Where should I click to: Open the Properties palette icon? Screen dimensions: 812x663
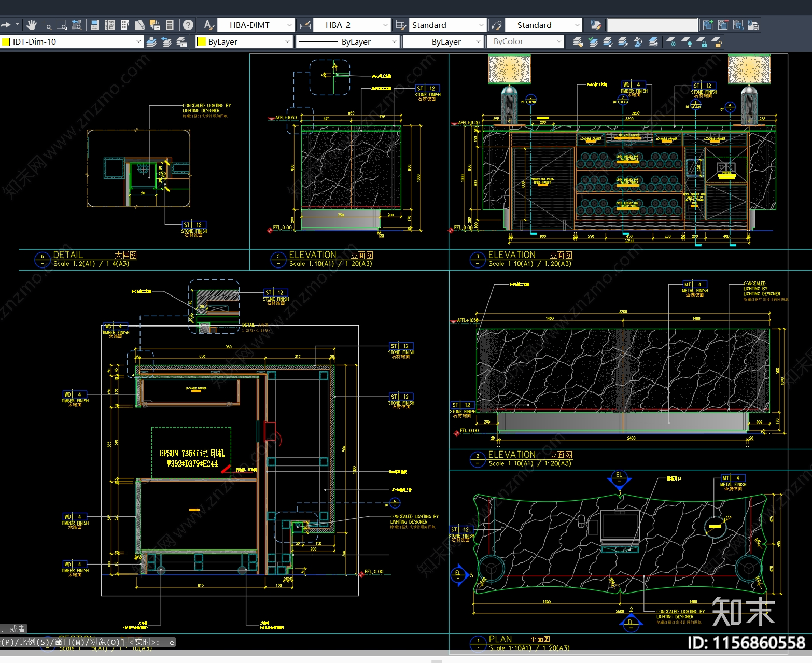point(94,25)
